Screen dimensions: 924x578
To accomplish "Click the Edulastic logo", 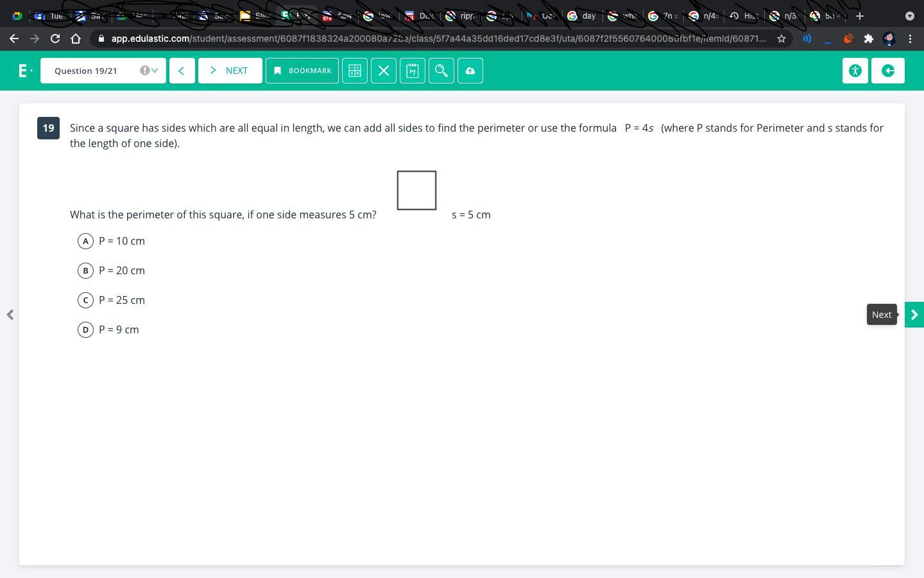I will click(24, 71).
